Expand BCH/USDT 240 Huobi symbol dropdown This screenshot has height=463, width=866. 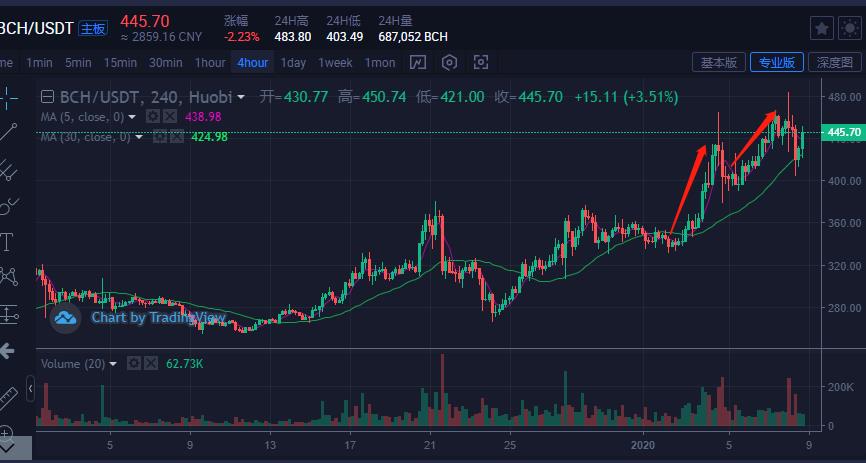241,98
